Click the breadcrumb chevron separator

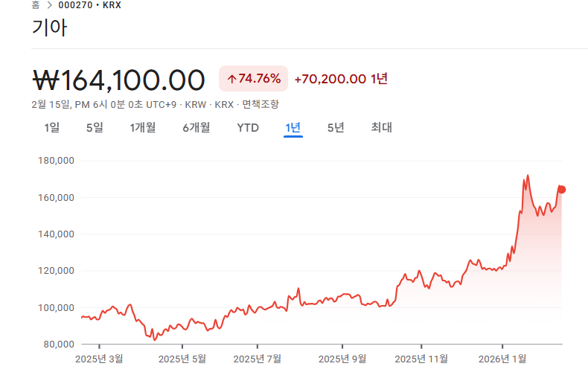point(49,5)
